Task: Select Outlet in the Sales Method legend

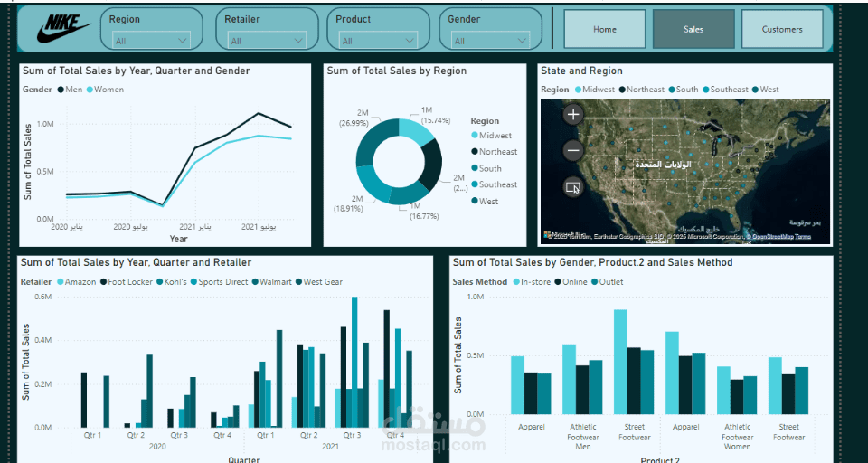Action: [608, 282]
